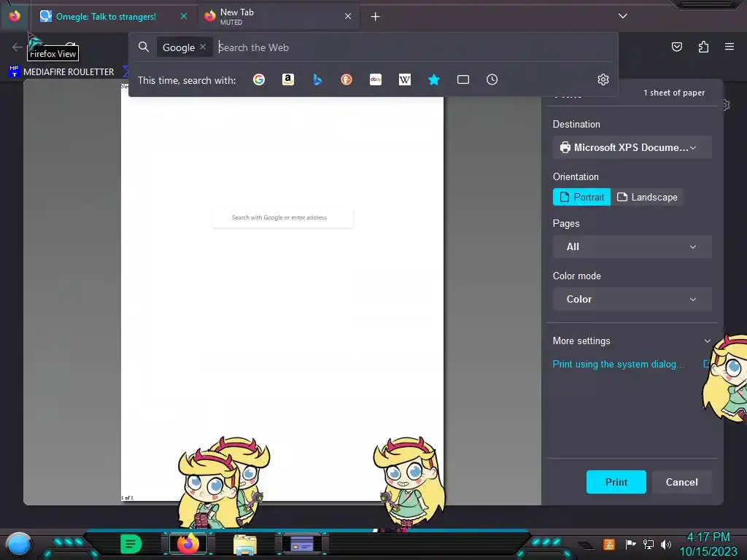Expand More settings section
The height and width of the screenshot is (560, 747).
(x=632, y=341)
